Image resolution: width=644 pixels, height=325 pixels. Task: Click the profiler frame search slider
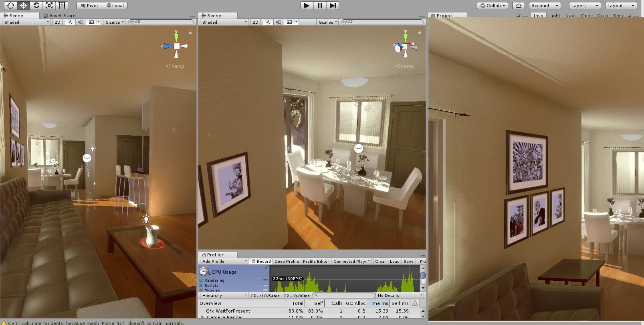(x=344, y=295)
